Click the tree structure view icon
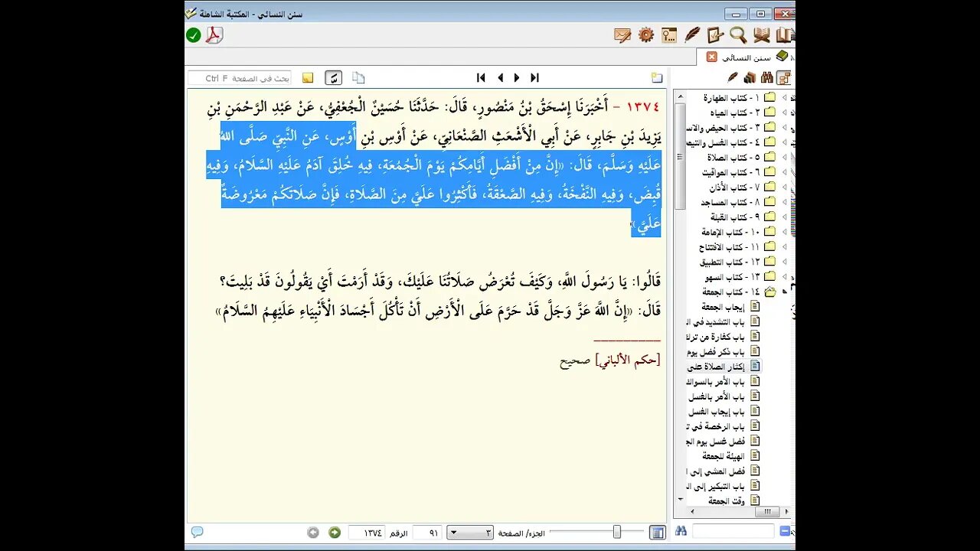Screen dimensions: 980x551 [783, 77]
